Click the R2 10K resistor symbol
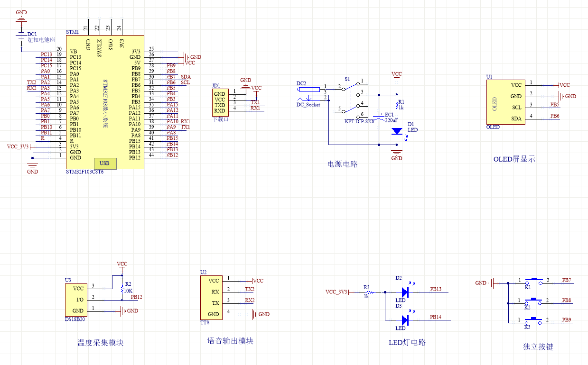Image resolution: width=588 pixels, height=365 pixels. click(122, 288)
